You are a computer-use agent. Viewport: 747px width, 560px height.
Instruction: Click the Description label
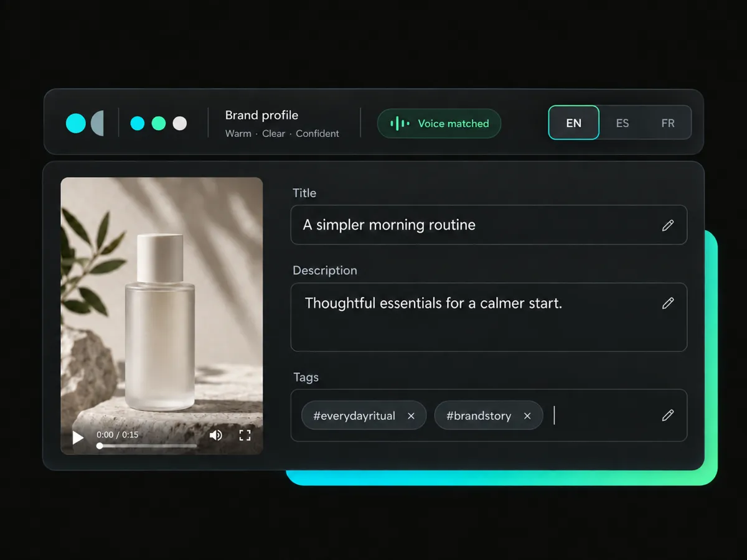(x=325, y=271)
